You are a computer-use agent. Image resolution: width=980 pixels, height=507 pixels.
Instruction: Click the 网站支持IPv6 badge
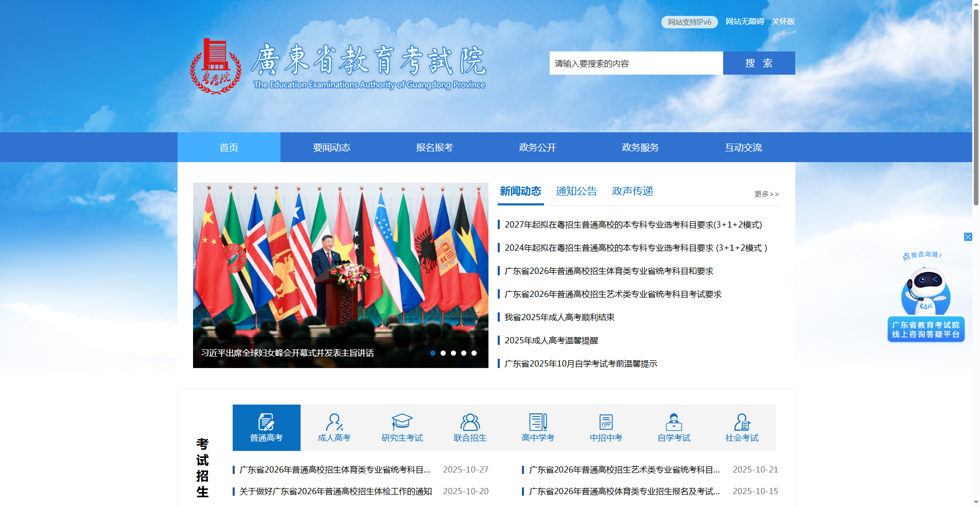[689, 22]
